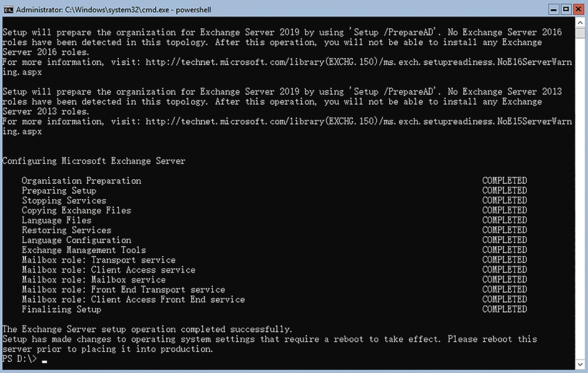The image size is (588, 373).
Task: Click the empty vertical scrollbar track
Action: 580,199
